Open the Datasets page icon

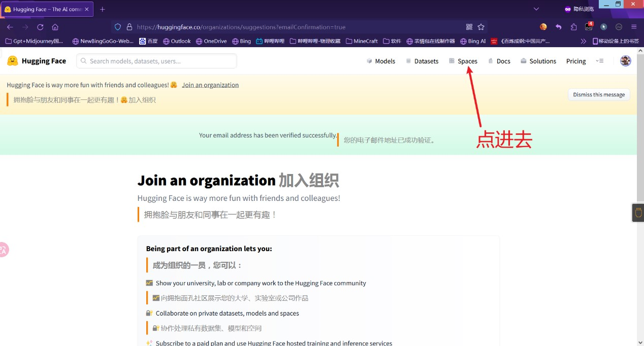pos(408,61)
